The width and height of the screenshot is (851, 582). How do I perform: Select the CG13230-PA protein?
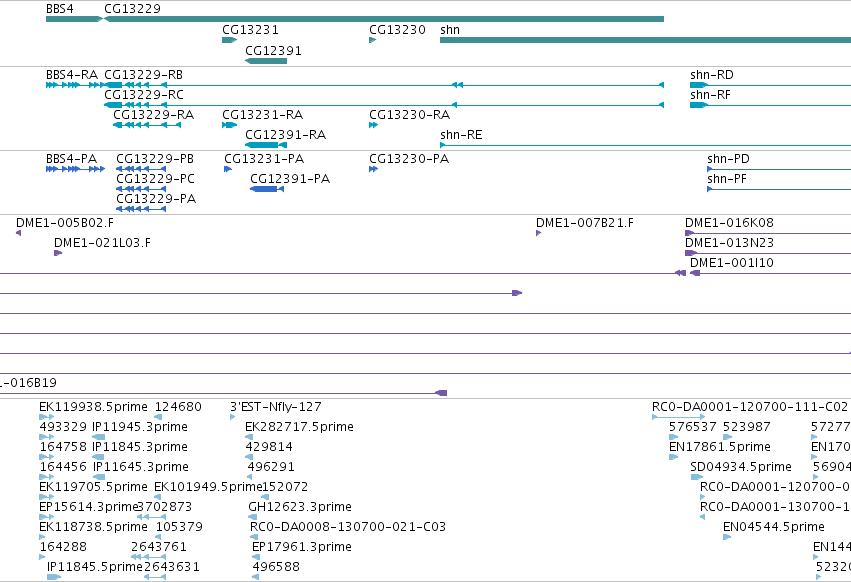click(x=373, y=169)
